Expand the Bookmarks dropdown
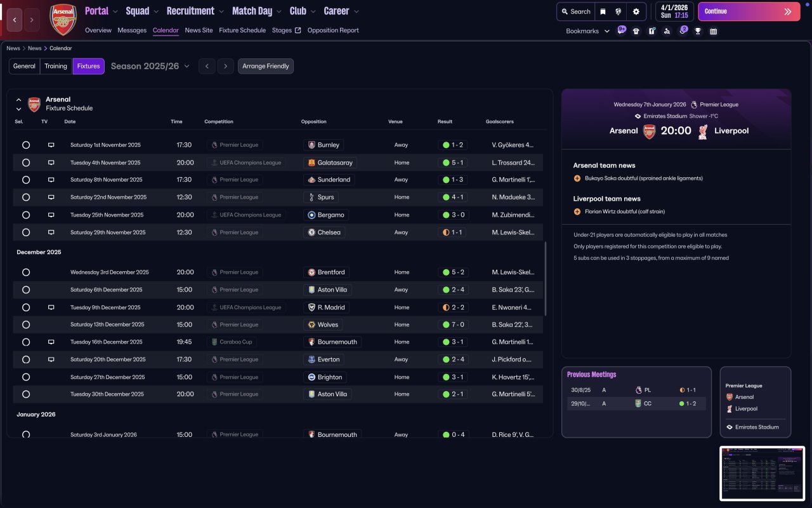812x508 pixels. [x=587, y=31]
